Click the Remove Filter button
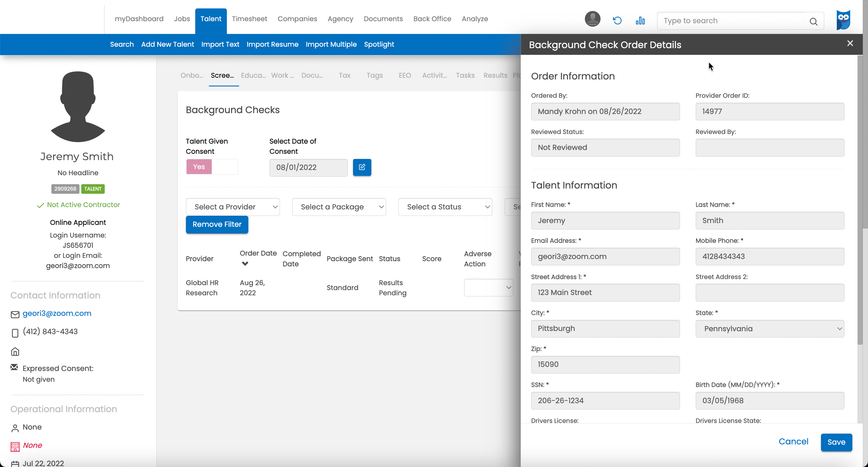 pyautogui.click(x=217, y=225)
